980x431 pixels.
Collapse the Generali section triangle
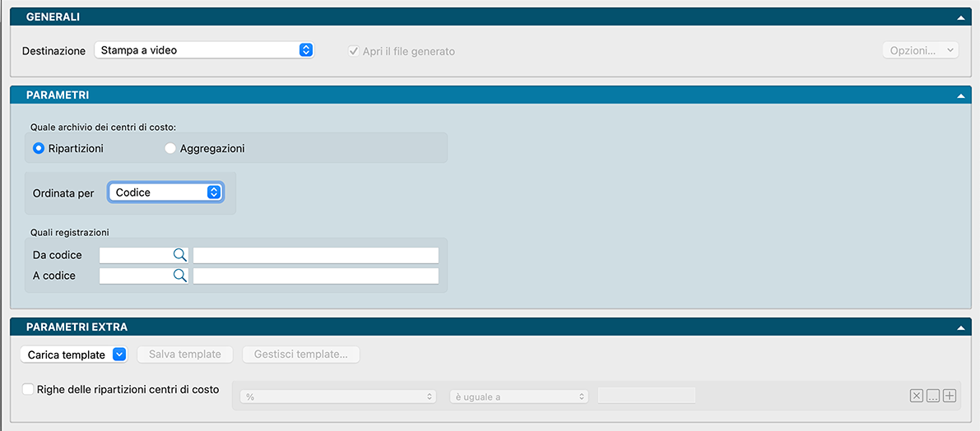[x=960, y=17]
